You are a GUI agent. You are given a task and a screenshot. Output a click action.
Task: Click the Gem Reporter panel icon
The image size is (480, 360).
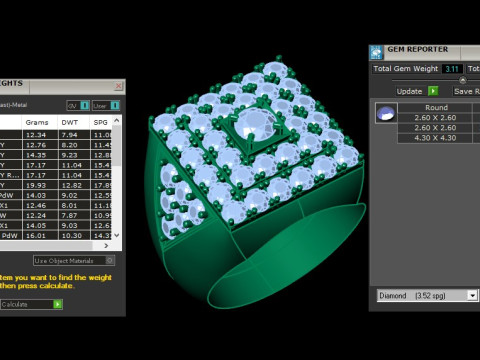pos(376,53)
